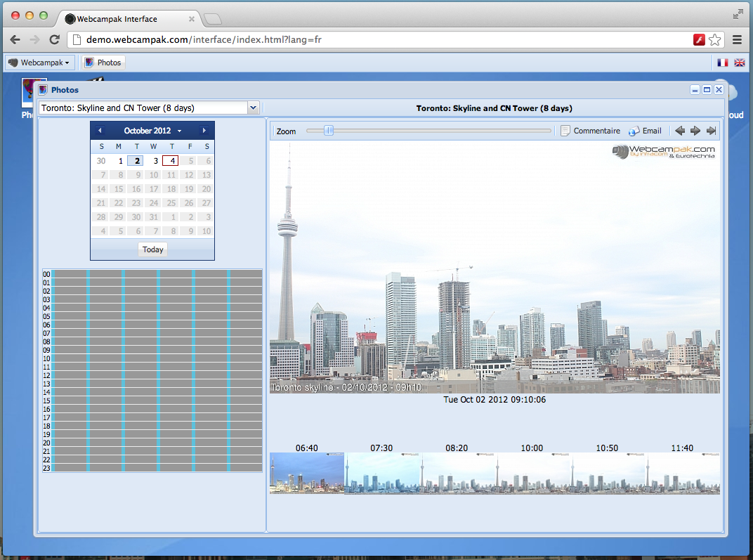Expand the Toronto Skyline camera dropdown
Image resolution: width=753 pixels, height=560 pixels.
coord(253,108)
